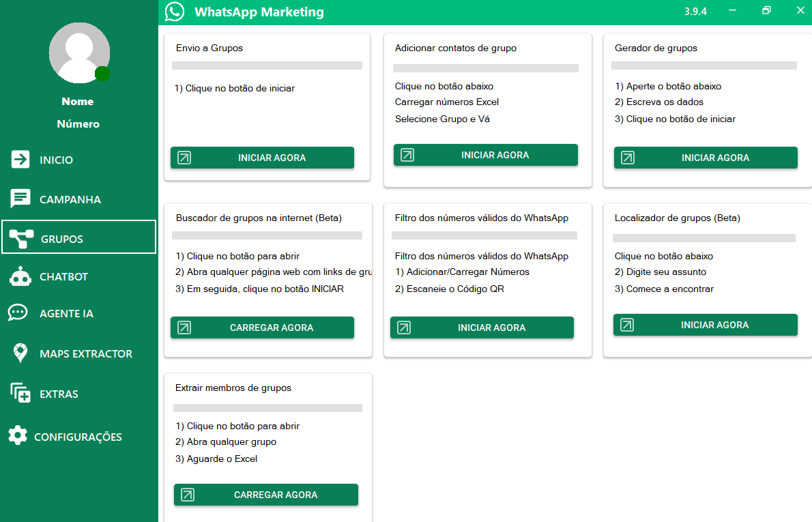
Task: Click launch icon on Adicionar contatos de grupo button
Action: pyautogui.click(x=407, y=155)
